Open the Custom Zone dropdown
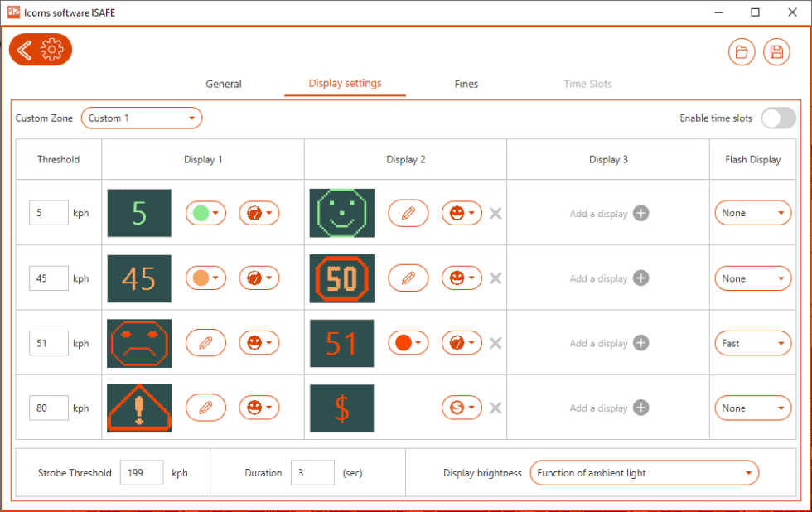The image size is (812, 512). coord(141,118)
